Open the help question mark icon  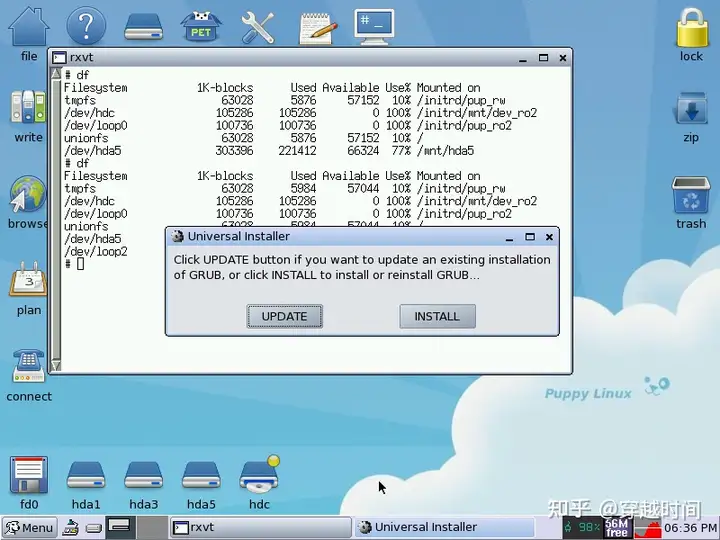tap(86, 26)
